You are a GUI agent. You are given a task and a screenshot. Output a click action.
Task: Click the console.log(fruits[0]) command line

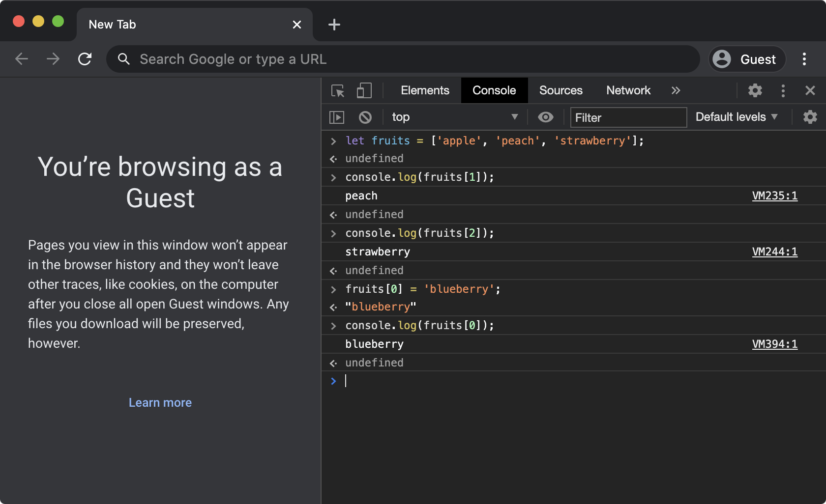coord(419,325)
